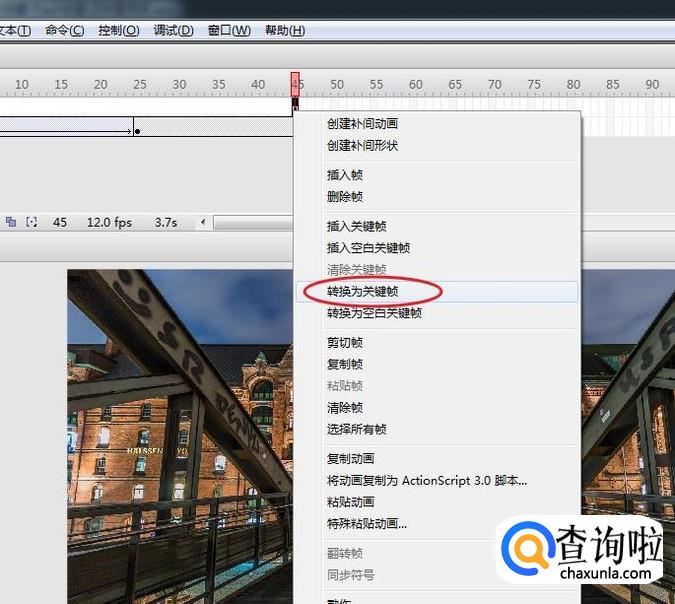The width and height of the screenshot is (675, 604).
Task: Click frame 60 on timeline ruler
Action: (x=415, y=84)
